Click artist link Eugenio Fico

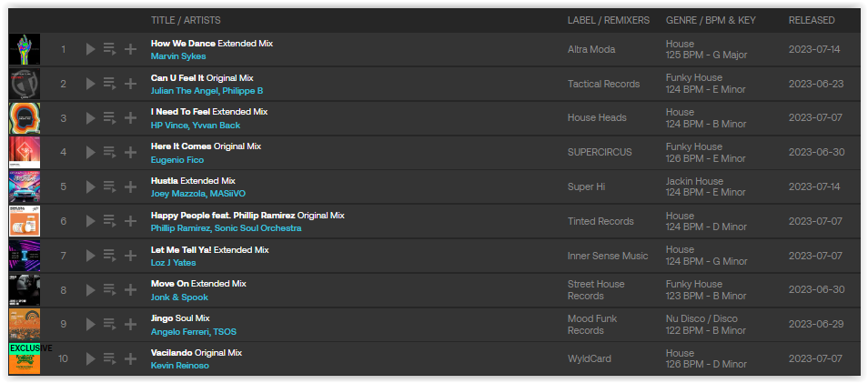point(177,159)
